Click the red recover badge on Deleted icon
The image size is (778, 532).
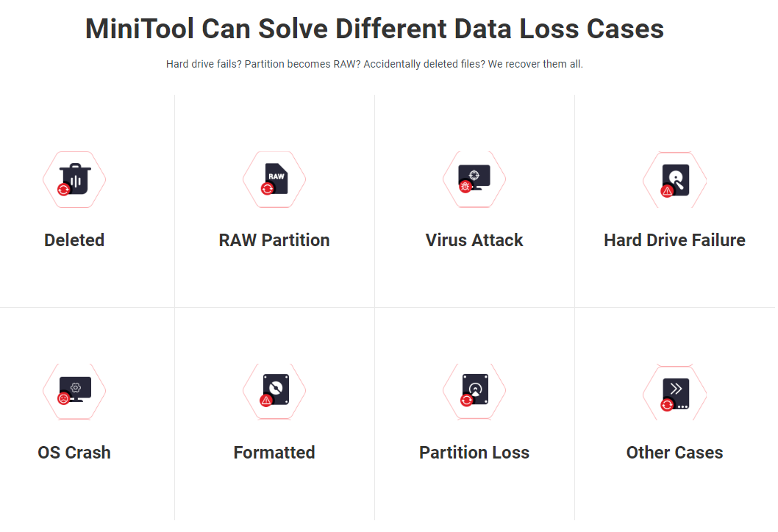tap(64, 190)
